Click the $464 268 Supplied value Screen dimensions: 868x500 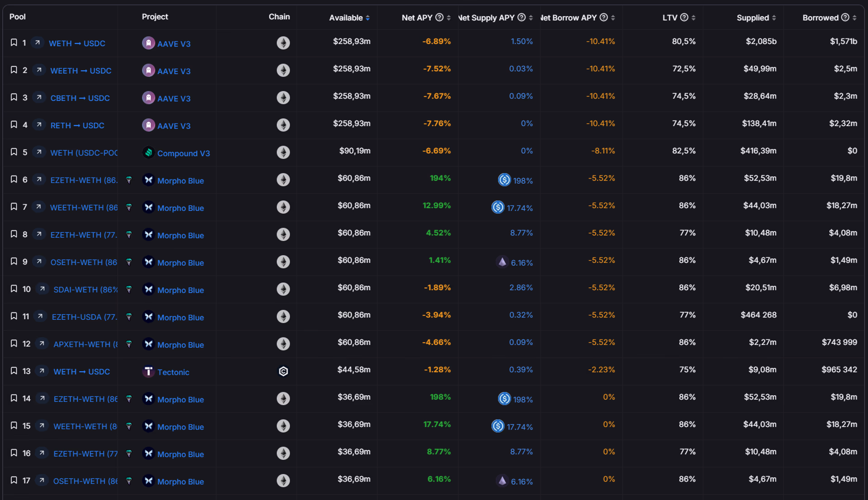(x=759, y=315)
